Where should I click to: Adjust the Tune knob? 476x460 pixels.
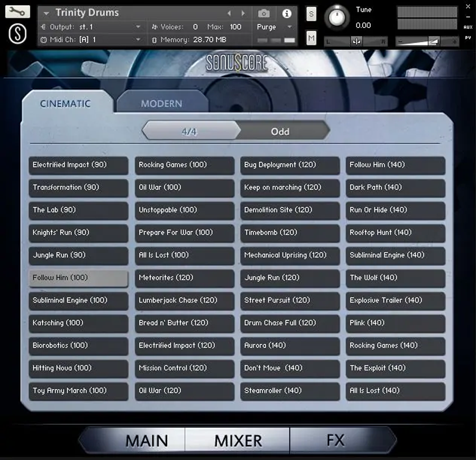(x=336, y=17)
